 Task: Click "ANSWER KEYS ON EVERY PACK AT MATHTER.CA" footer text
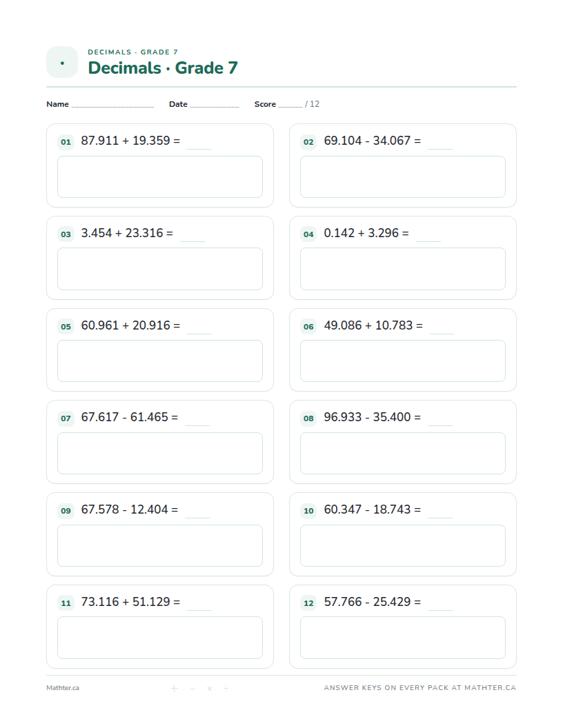[420, 688]
